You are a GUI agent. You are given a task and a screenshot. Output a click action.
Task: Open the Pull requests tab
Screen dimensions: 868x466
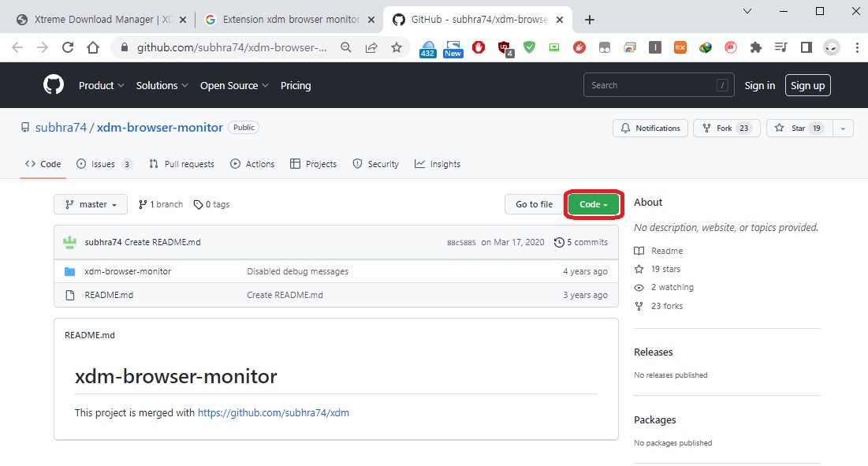(x=181, y=164)
